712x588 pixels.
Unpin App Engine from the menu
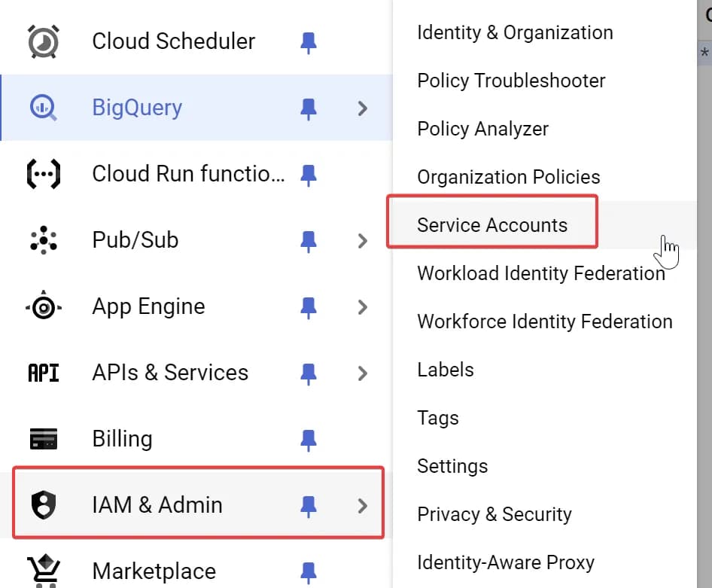(309, 307)
